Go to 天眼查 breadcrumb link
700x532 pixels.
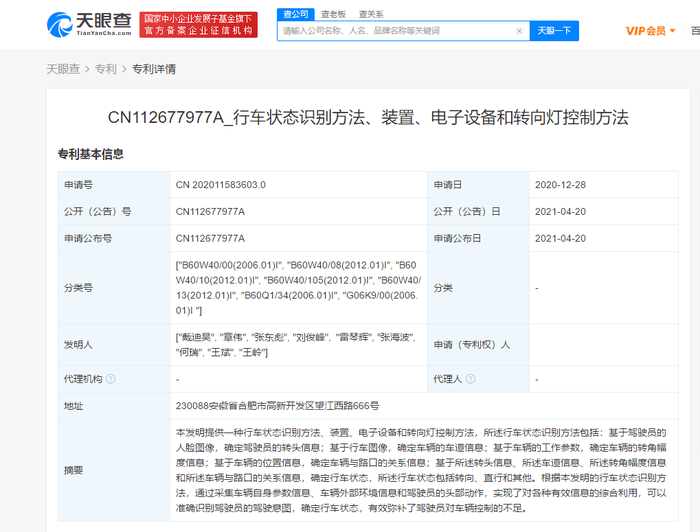tap(63, 69)
